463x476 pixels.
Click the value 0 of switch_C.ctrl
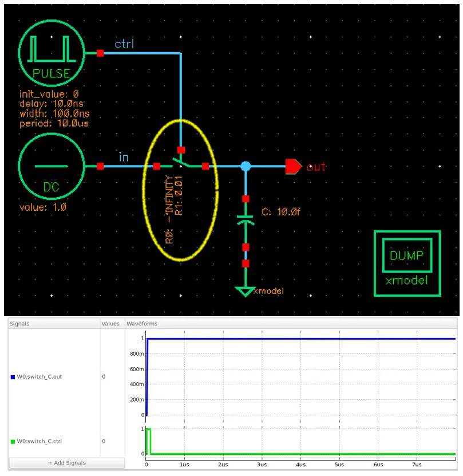(104, 441)
